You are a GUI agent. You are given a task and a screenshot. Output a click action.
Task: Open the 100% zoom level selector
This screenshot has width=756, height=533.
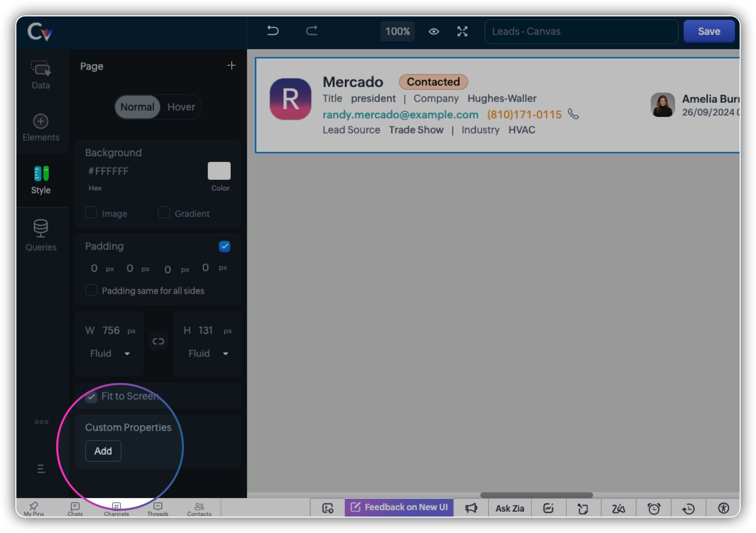pos(397,31)
